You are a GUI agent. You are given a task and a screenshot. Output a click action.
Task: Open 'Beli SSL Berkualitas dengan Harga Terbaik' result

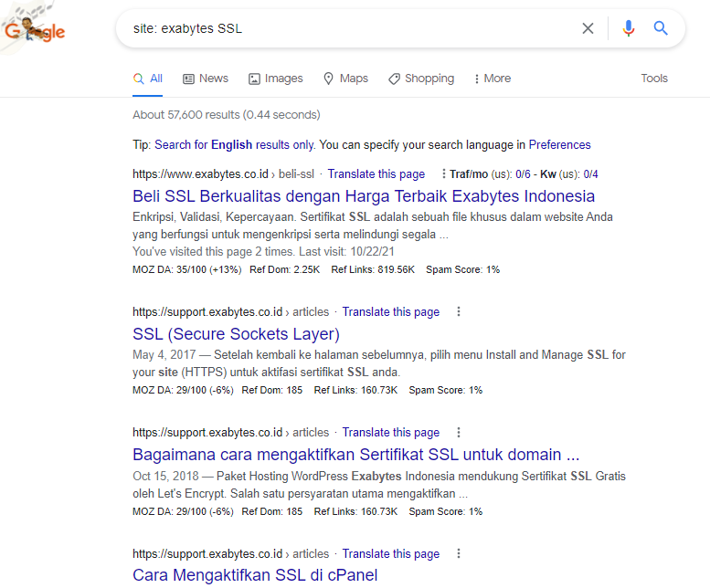point(364,196)
